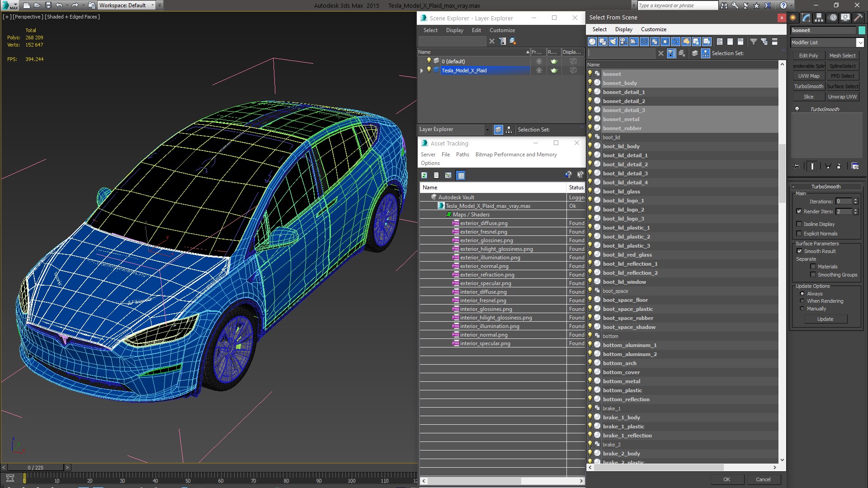
Task: Click the Cancel button in Select From Scene
Action: pyautogui.click(x=763, y=479)
